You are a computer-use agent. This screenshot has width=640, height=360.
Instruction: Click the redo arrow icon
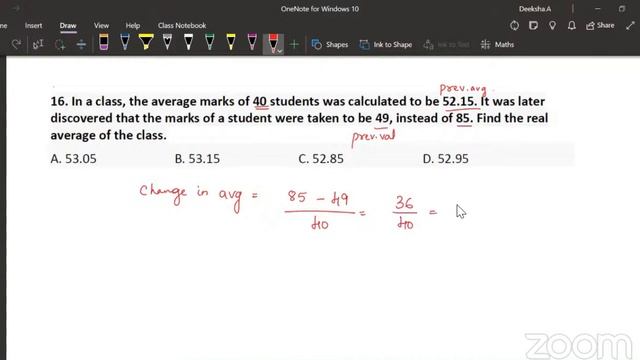(16, 44)
